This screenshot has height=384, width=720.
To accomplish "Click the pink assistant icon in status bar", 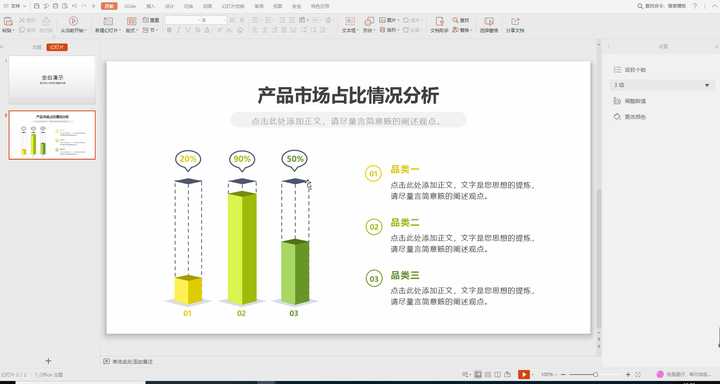I will click(x=660, y=374).
